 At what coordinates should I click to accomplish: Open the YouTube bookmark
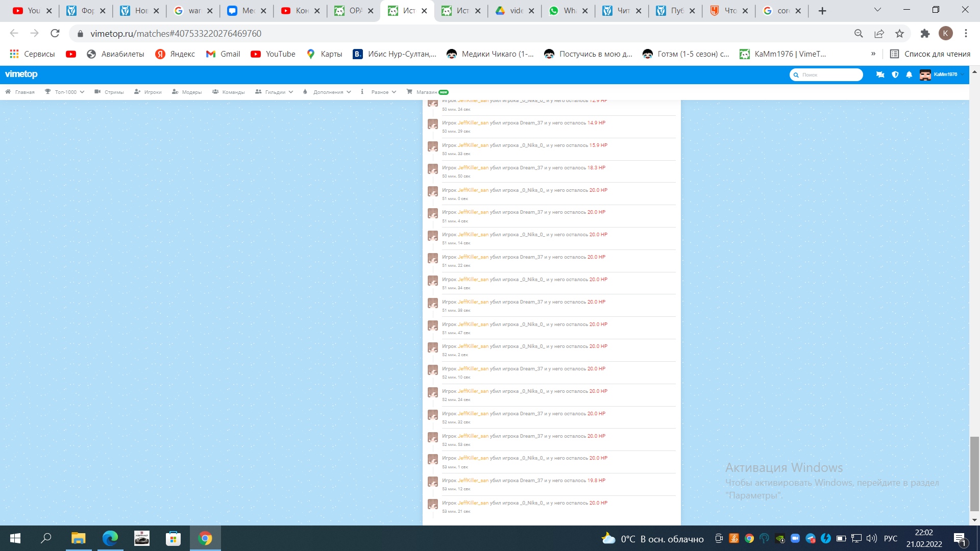(x=273, y=54)
